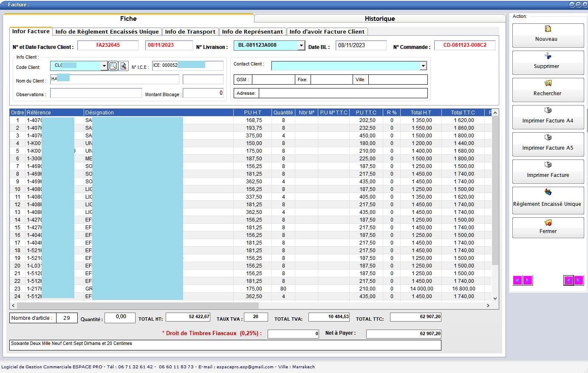Go to the first record arrow

click(517, 280)
